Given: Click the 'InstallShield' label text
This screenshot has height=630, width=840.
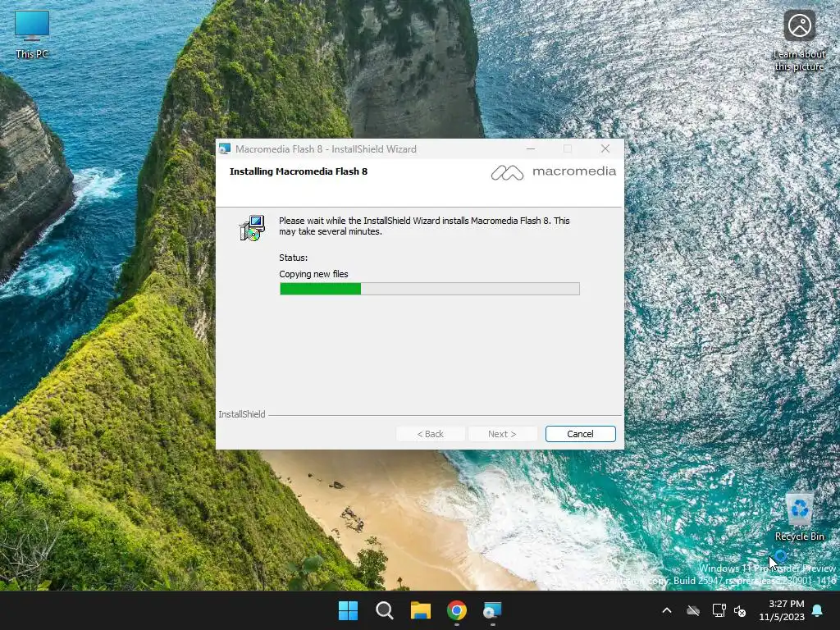Looking at the screenshot, I should (242, 414).
